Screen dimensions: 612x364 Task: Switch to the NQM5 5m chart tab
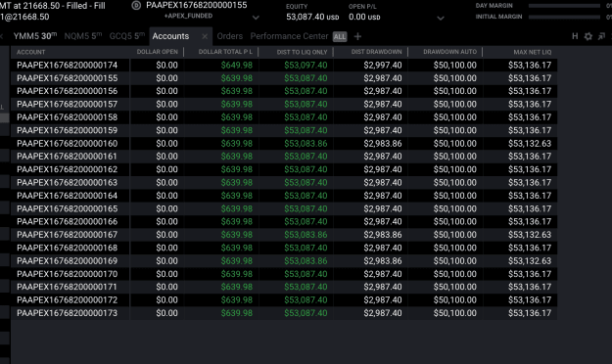point(83,36)
